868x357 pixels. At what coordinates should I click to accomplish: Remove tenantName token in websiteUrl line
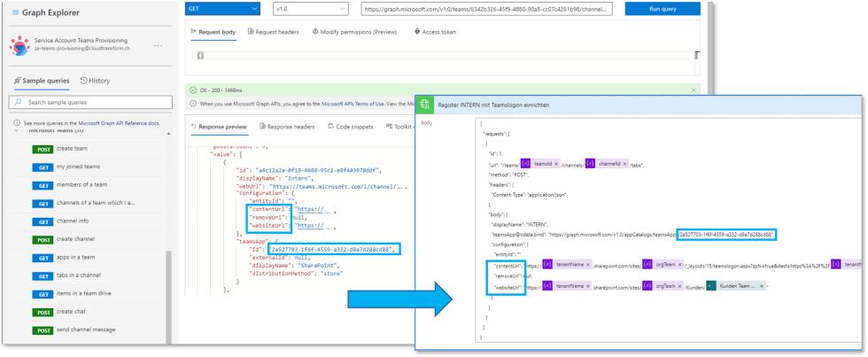click(x=588, y=286)
